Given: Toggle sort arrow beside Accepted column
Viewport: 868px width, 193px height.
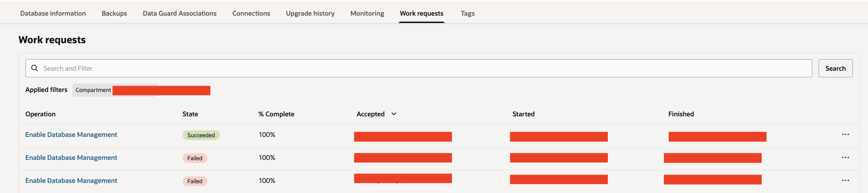Looking at the screenshot, I should coord(394,114).
